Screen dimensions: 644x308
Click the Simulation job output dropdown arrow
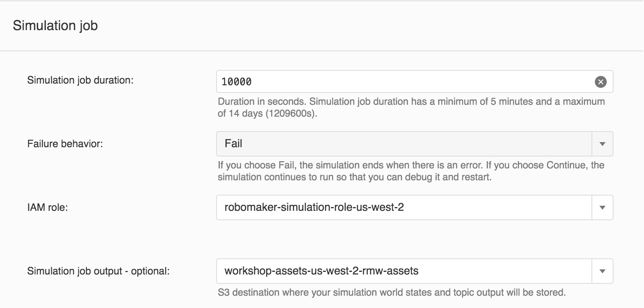tap(602, 271)
